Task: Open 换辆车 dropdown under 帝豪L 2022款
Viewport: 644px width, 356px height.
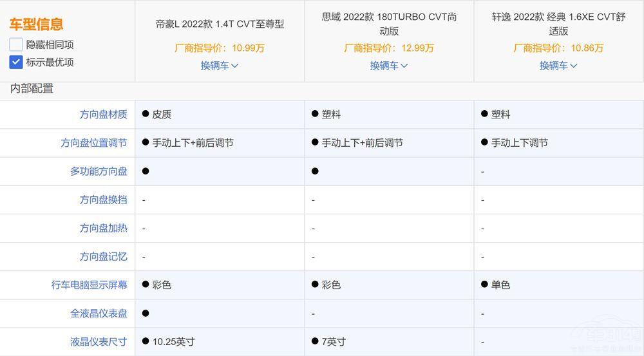Action: tap(219, 65)
